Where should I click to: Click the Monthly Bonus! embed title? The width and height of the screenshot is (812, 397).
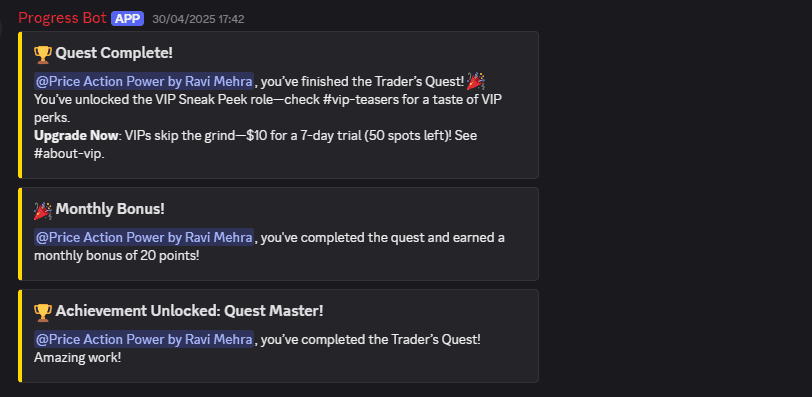[x=110, y=209]
